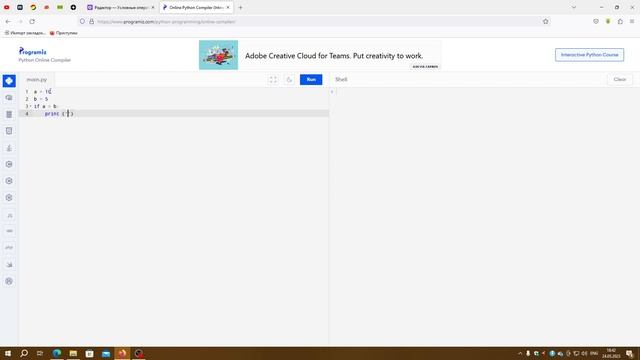Switch to the C++ compiler sidebar icon
640x360 pixels.
(x=9, y=181)
